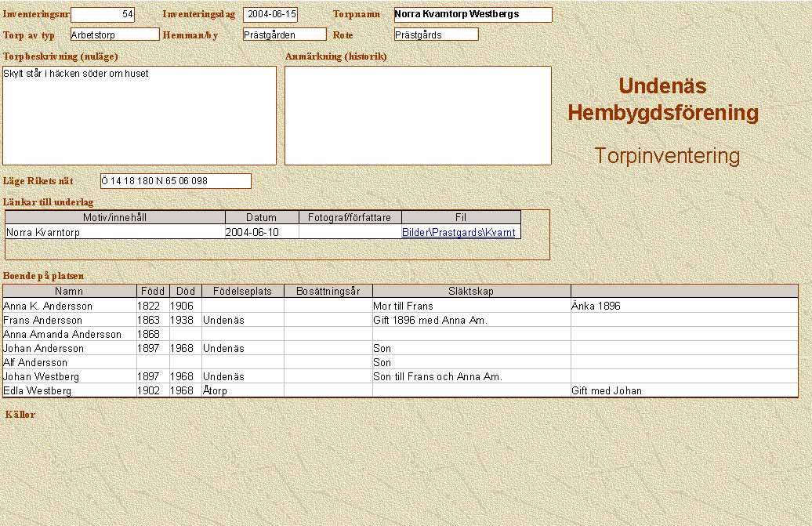Click the Släktskap column header
The height and width of the screenshot is (526, 812).
coord(471,291)
